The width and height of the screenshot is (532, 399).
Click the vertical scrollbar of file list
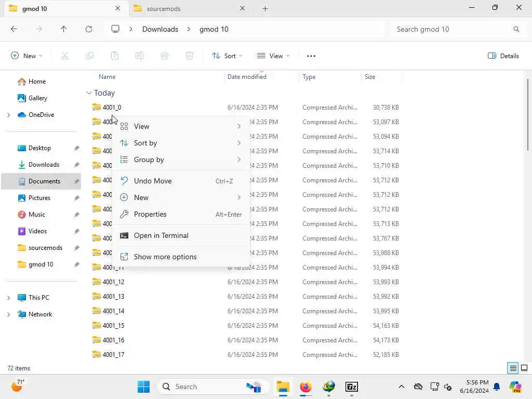tap(528, 115)
